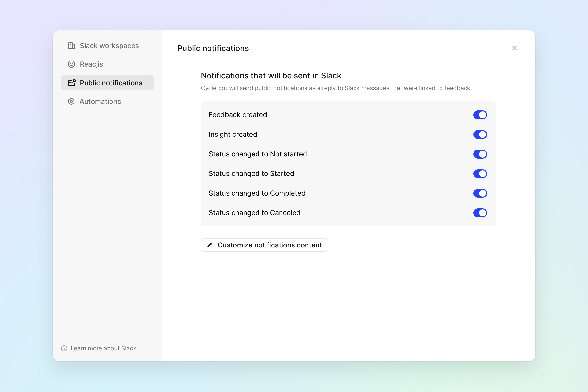Toggle Insight created notification off
Screen dimensions: 588x392
point(480,135)
